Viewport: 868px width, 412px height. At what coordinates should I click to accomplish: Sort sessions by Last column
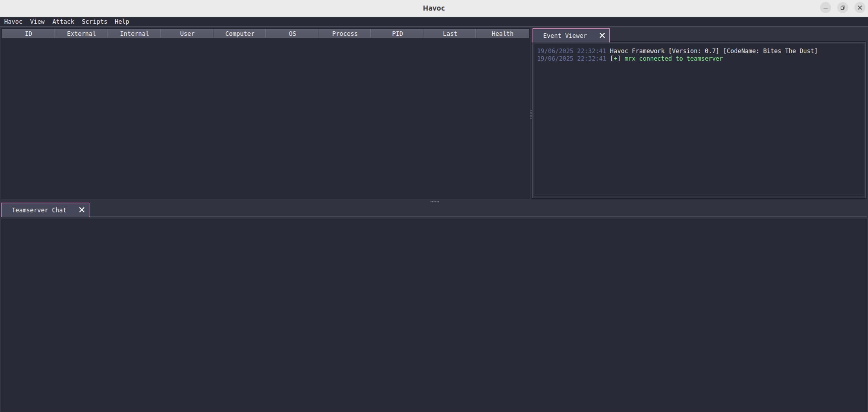(x=450, y=34)
